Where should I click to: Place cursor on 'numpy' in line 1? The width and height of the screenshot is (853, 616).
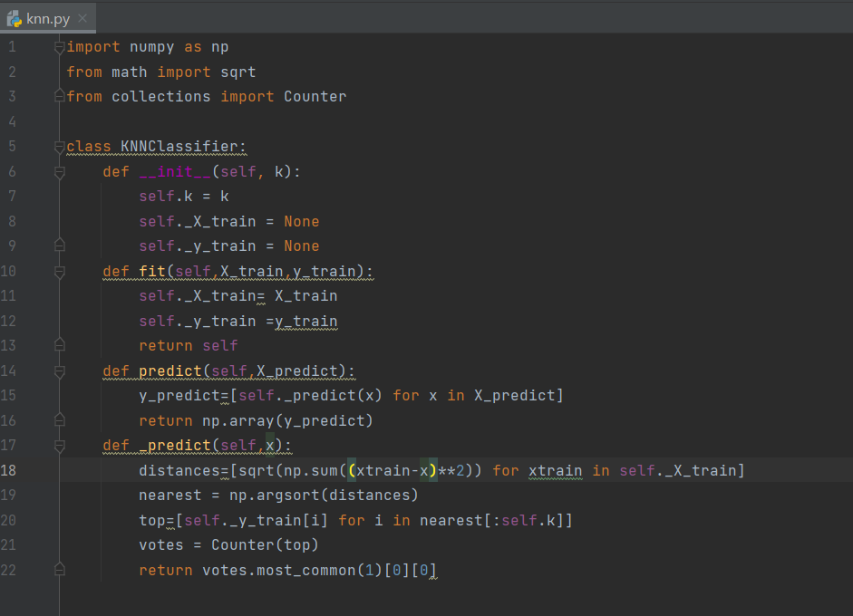(x=151, y=47)
